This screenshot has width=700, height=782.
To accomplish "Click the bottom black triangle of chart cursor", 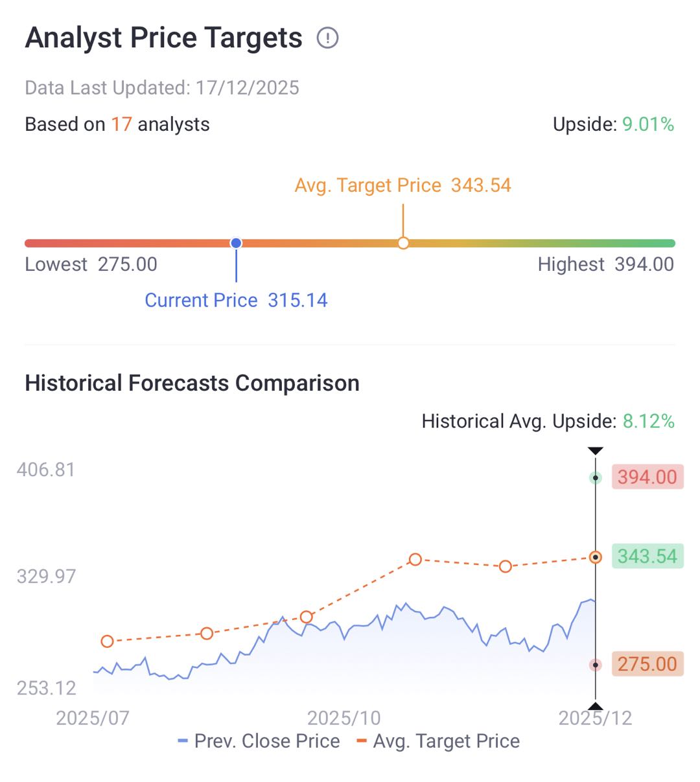I will pyautogui.click(x=595, y=706).
